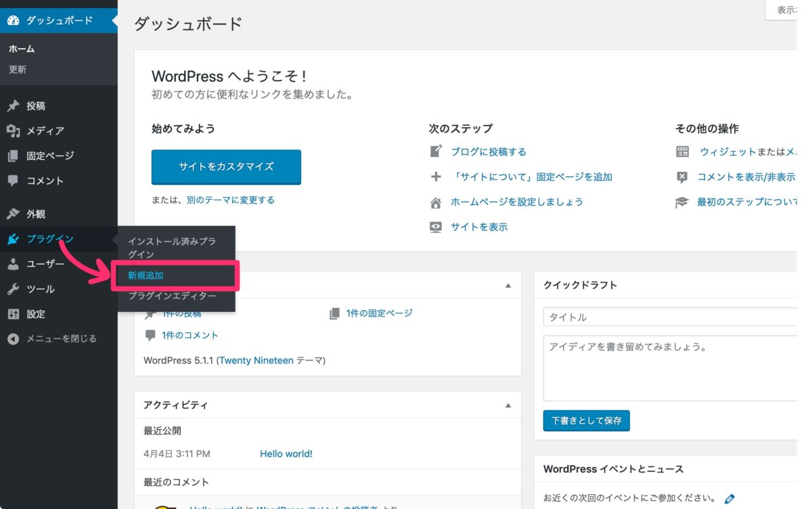Click the ツール wrench icon
The image size is (812, 509).
[x=13, y=289]
